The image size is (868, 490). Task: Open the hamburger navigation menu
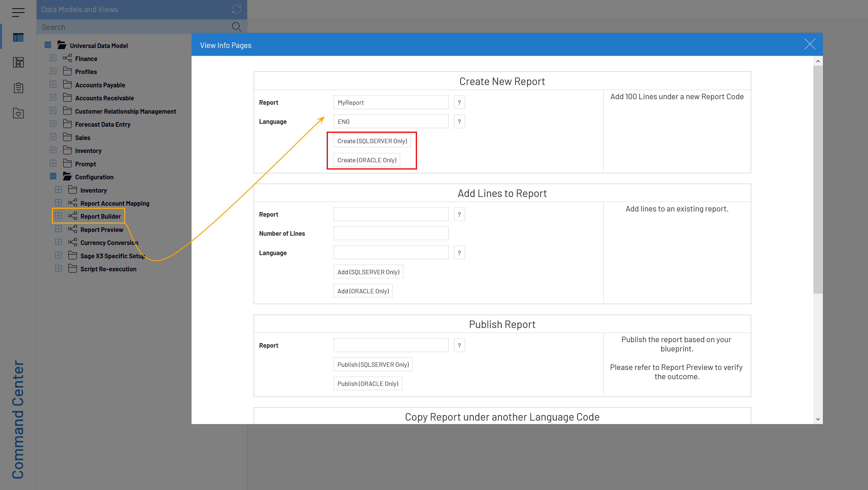tap(18, 12)
